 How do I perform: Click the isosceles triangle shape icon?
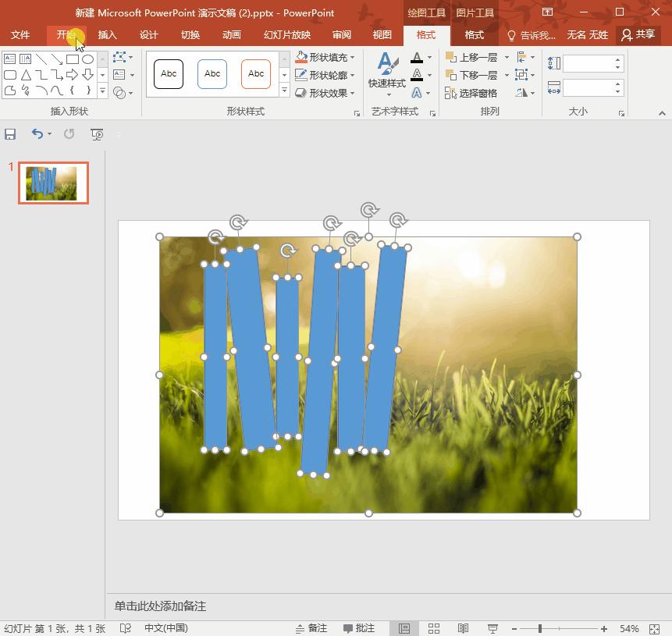coord(26,75)
